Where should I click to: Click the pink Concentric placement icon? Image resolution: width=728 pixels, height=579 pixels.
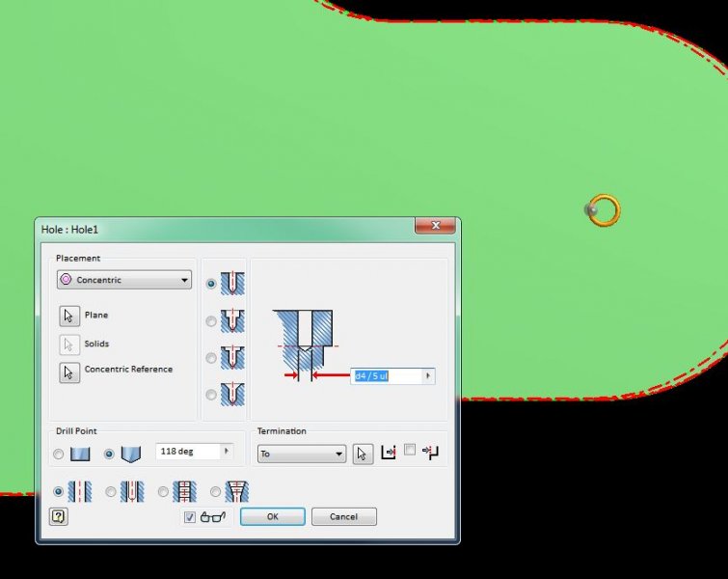tap(66, 279)
